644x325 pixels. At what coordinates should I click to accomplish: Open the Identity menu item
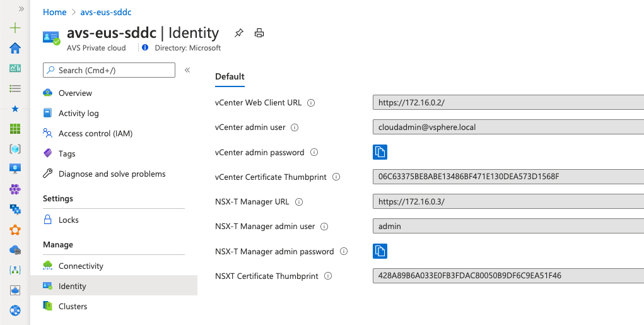tap(72, 286)
